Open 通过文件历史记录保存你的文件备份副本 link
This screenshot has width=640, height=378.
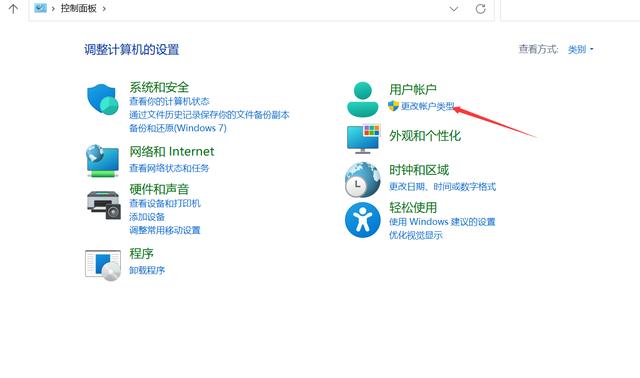[209, 115]
